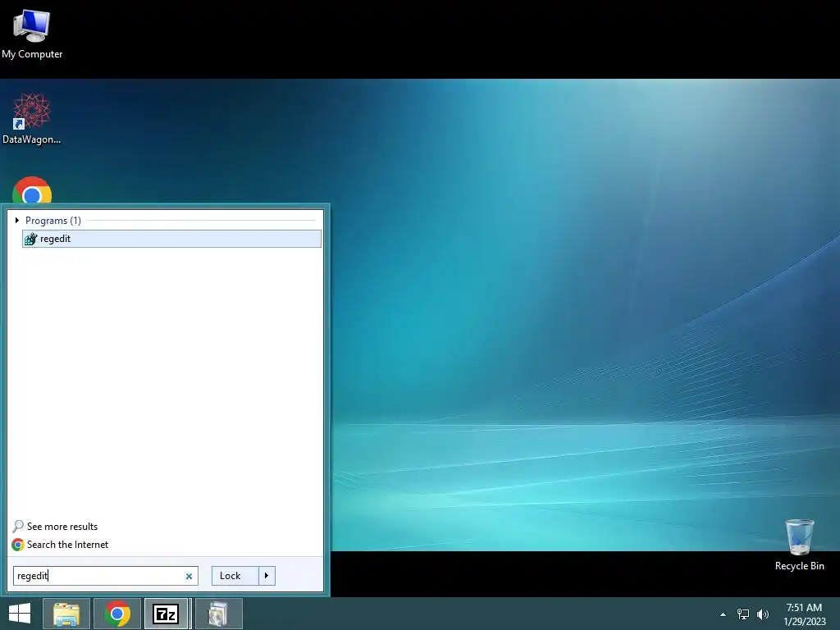The image size is (840, 630).
Task: Launch Chrome from the taskbar
Action: tap(117, 614)
